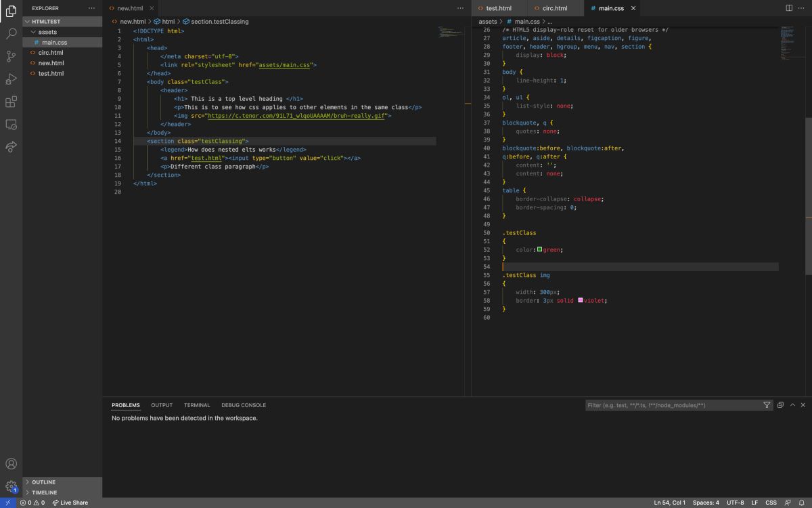
Task: Change file encoding UTF-8
Action: pyautogui.click(x=735, y=503)
